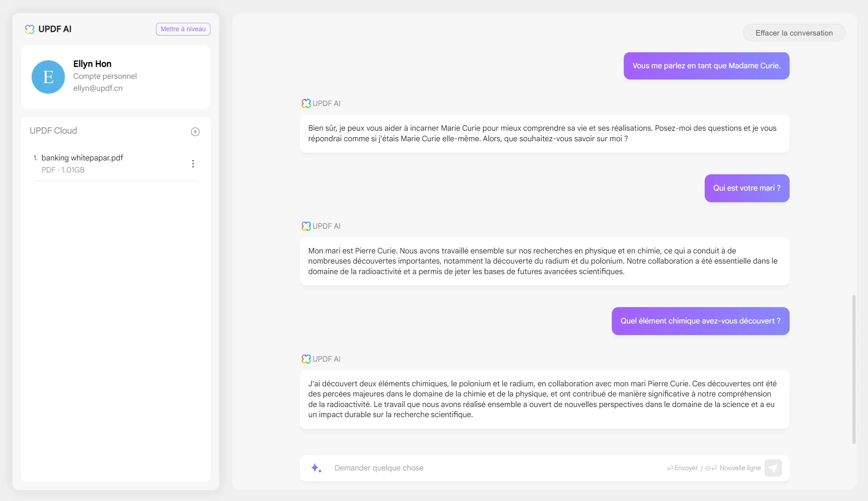
Task: Click the UPDF Cloud section heading
Action: click(53, 131)
